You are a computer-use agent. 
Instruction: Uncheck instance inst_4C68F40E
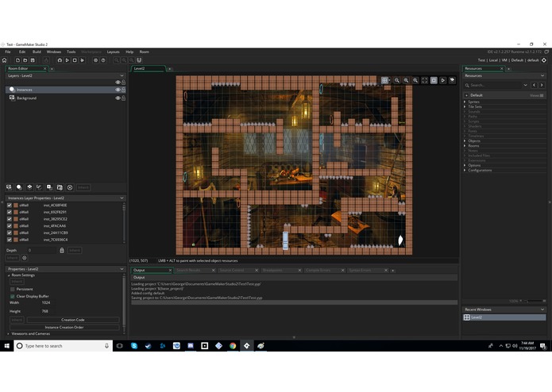pyautogui.click(x=10, y=206)
